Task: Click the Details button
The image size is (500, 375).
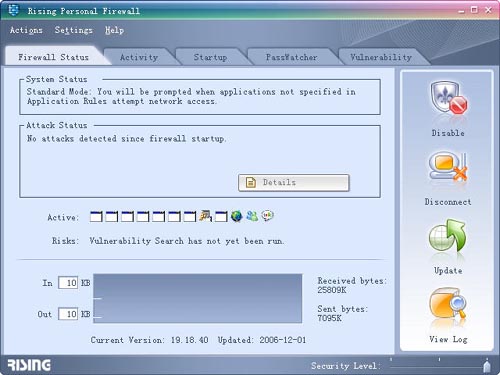Action: tap(294, 182)
